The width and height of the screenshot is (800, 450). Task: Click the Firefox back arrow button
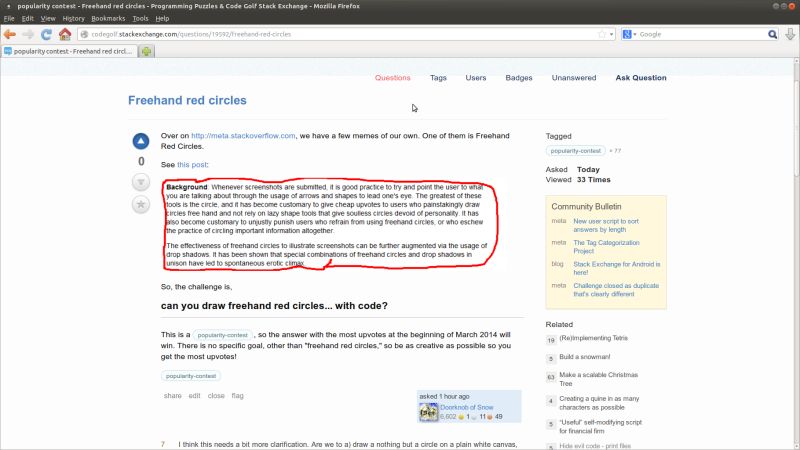pyautogui.click(x=10, y=34)
